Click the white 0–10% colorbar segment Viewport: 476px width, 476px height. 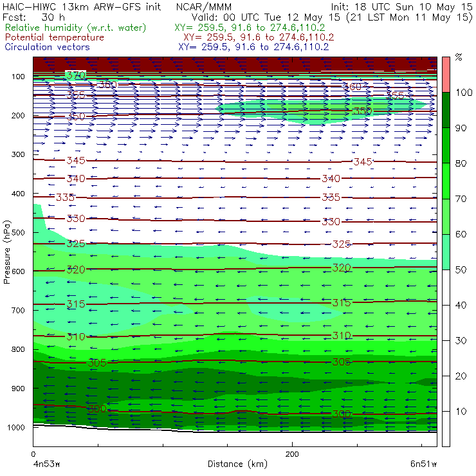pos(446,429)
